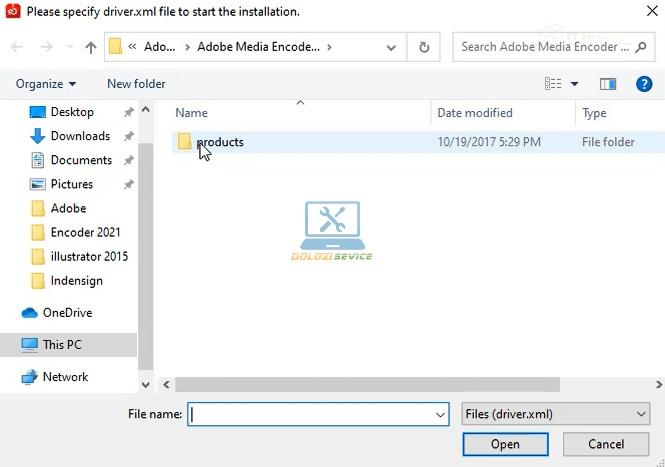The image size is (665, 467).
Task: Sort files by Date modified column
Action: (x=475, y=113)
